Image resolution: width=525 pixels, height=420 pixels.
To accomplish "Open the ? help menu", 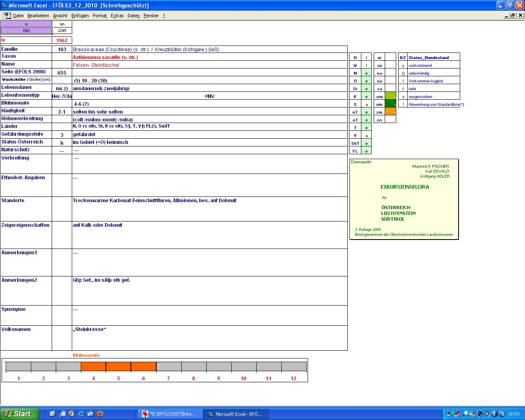I will (x=164, y=16).
